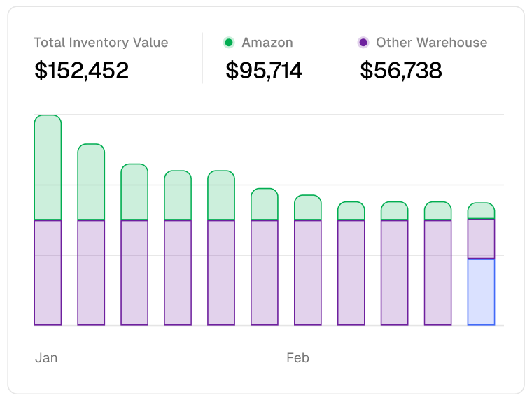Click the Total Inventory Value heading
This screenshot has height=400, width=532.
(101, 43)
